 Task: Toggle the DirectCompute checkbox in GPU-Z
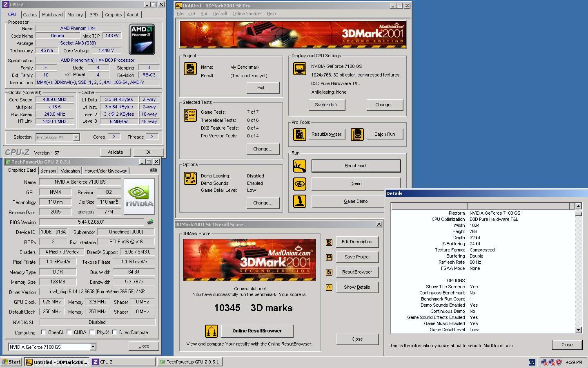tap(115, 332)
